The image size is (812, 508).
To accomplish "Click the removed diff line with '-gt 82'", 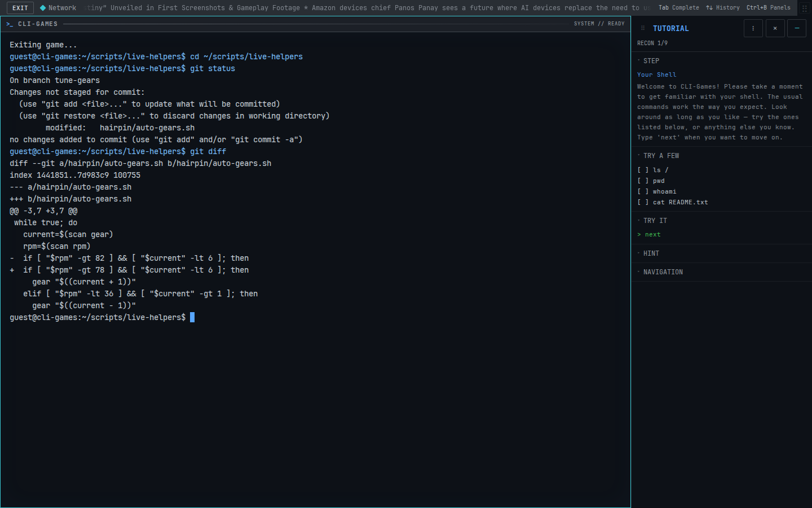I will point(129,259).
